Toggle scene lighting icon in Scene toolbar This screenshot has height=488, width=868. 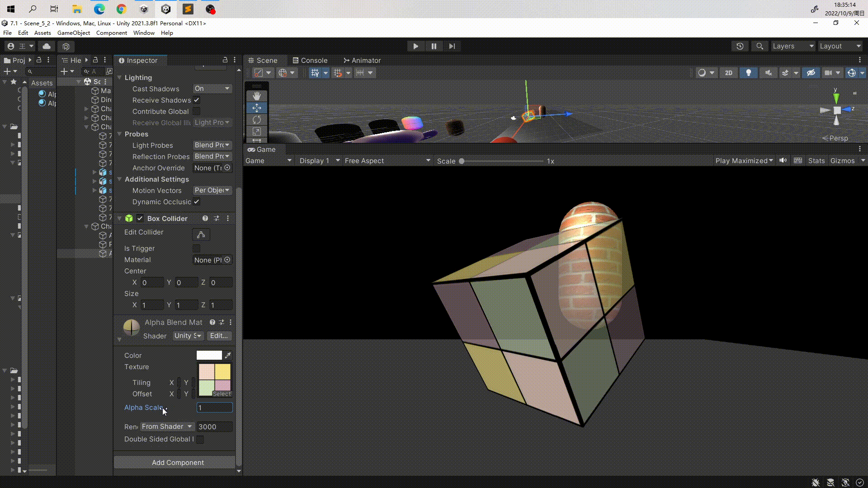748,72
